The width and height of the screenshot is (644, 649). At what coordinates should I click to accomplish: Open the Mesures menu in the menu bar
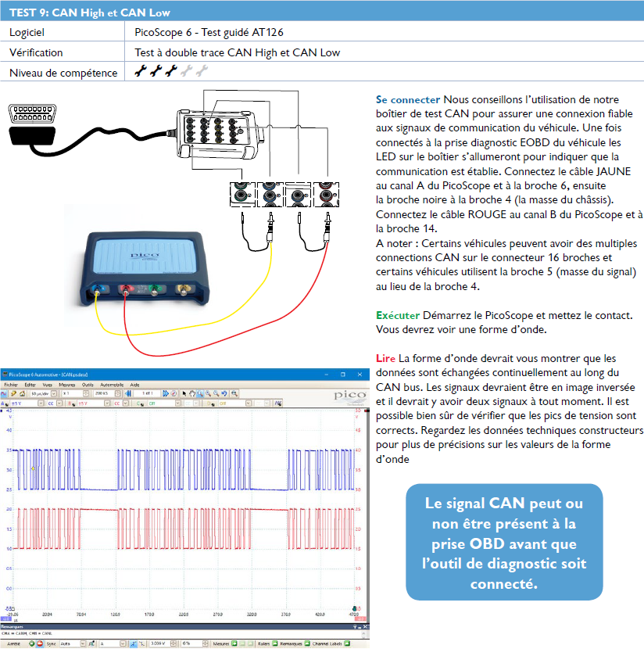coord(67,385)
